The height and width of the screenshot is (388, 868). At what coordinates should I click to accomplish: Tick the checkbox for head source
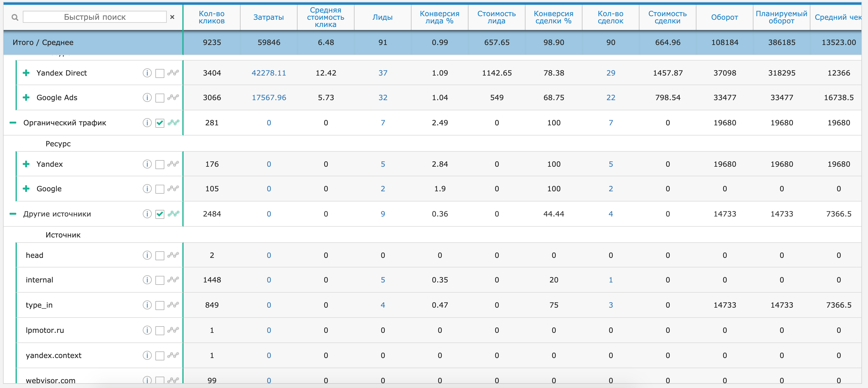[x=160, y=256]
